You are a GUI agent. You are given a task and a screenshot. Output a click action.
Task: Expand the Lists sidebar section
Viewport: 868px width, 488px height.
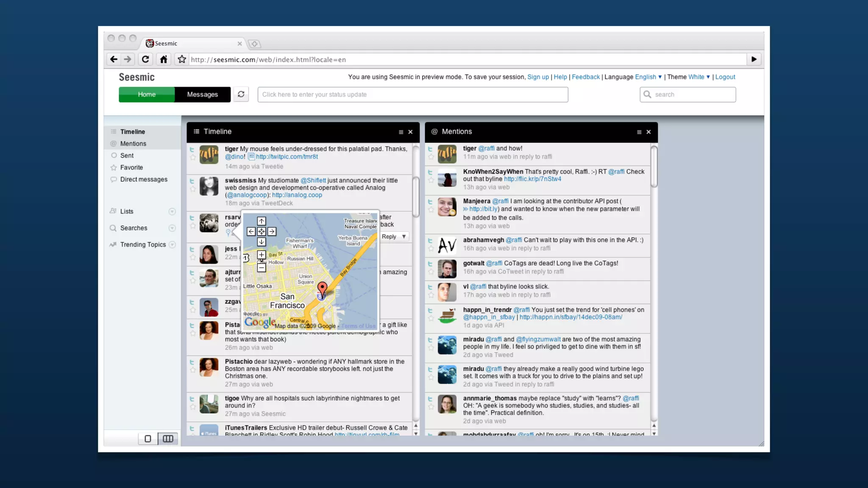click(x=172, y=211)
